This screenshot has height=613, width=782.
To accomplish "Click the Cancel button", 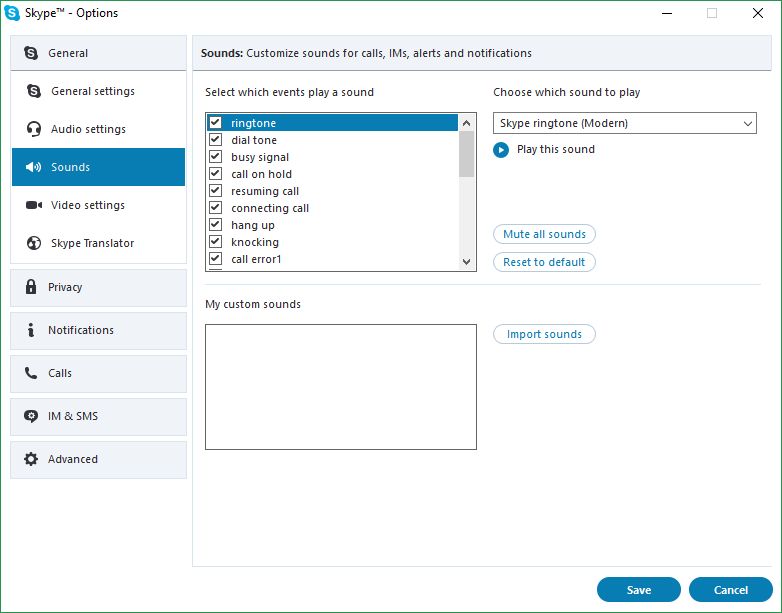I will pyautogui.click(x=731, y=590).
